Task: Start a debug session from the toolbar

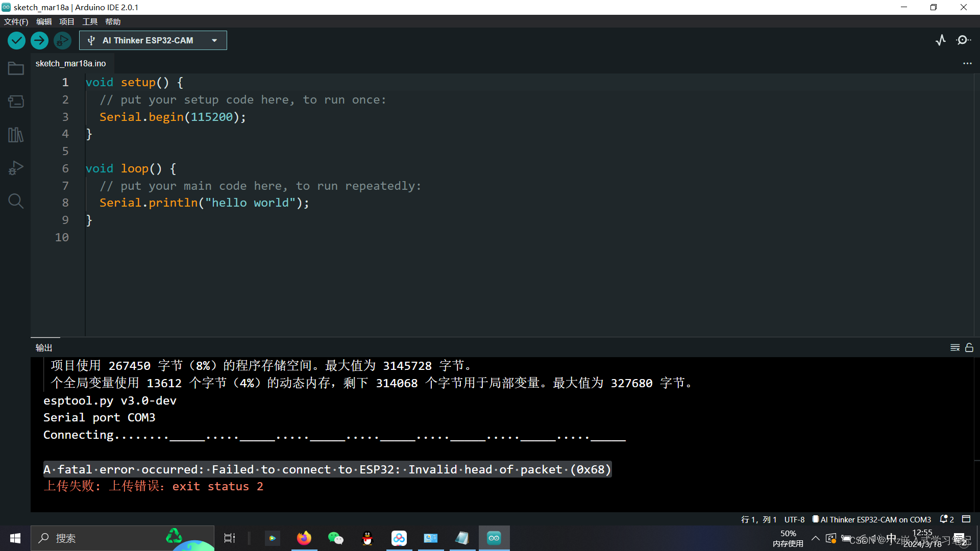Action: click(62, 40)
